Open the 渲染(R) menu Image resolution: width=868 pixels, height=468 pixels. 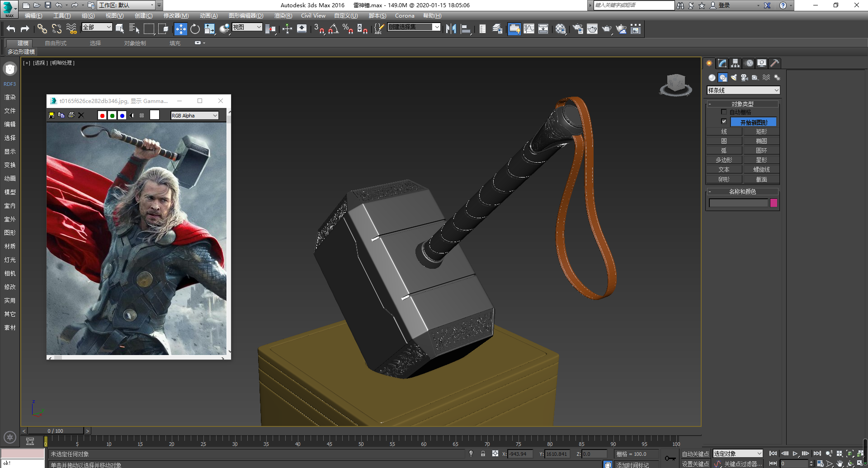point(283,16)
